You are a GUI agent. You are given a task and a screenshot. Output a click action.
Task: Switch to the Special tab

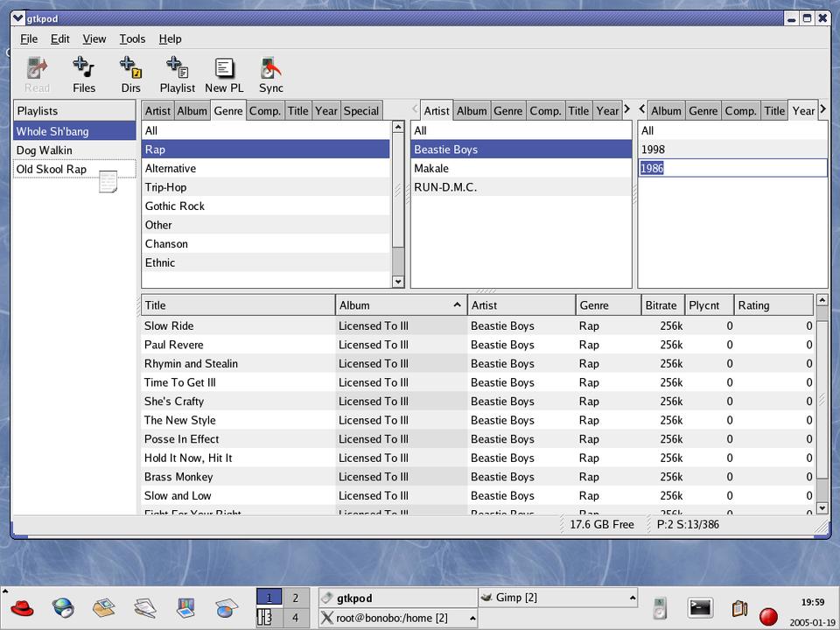pyautogui.click(x=360, y=110)
